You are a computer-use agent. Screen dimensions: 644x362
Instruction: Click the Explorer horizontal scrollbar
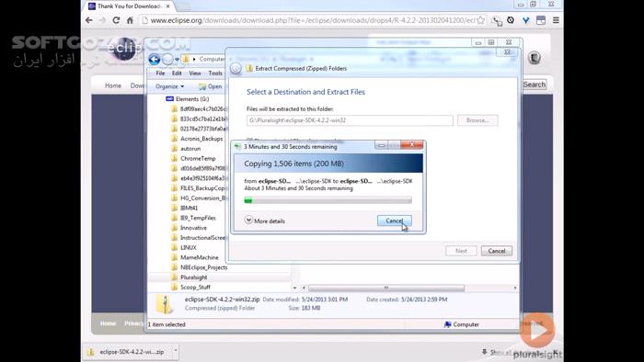[386, 288]
